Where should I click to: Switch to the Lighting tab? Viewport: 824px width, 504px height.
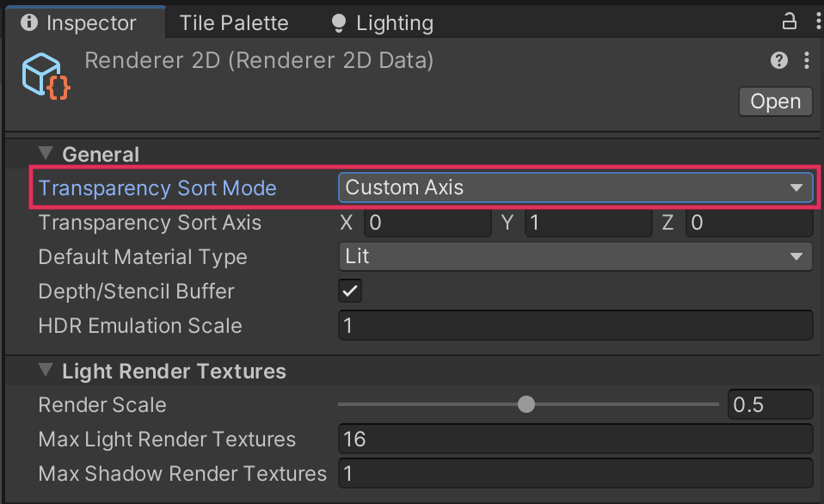point(394,23)
